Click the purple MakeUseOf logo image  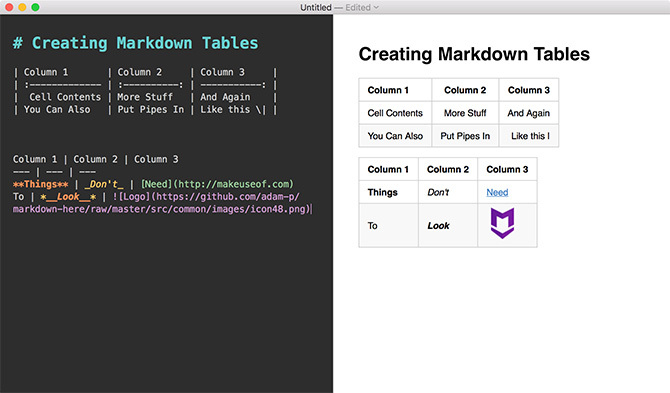pyautogui.click(x=502, y=223)
